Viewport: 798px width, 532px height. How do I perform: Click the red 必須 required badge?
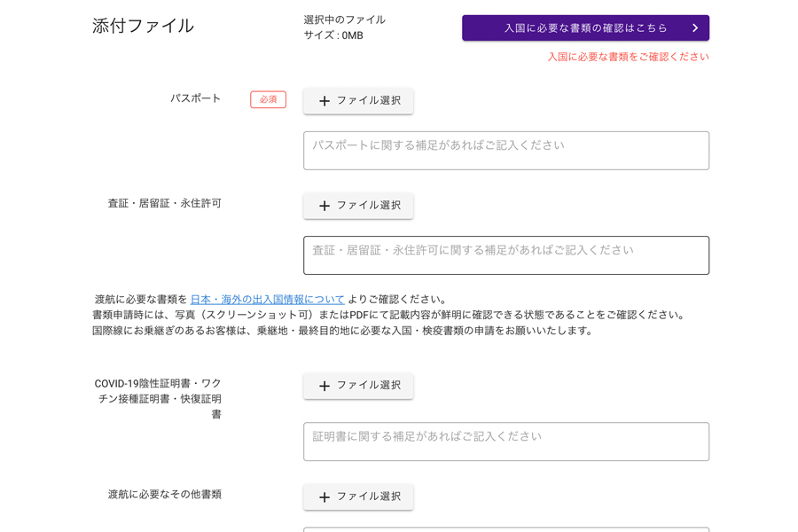(x=268, y=99)
